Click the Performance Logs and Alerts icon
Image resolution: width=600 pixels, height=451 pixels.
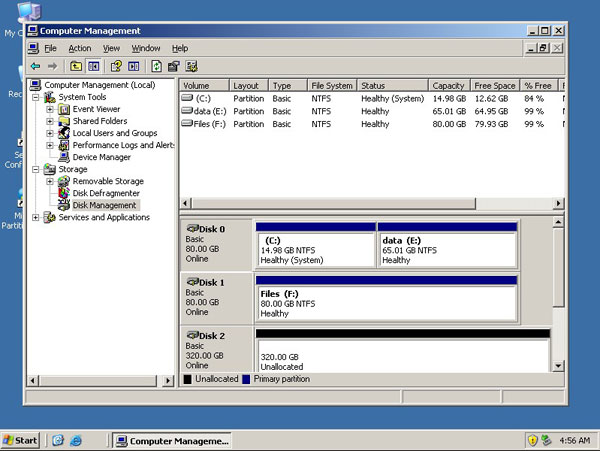pos(64,145)
